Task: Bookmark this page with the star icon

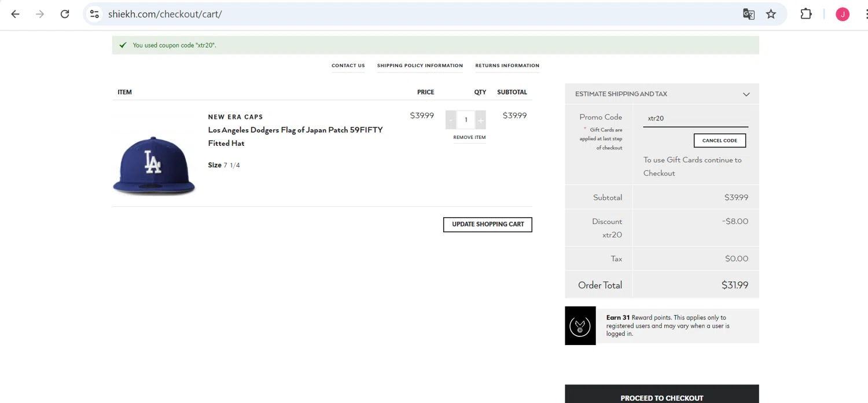Action: point(771,14)
